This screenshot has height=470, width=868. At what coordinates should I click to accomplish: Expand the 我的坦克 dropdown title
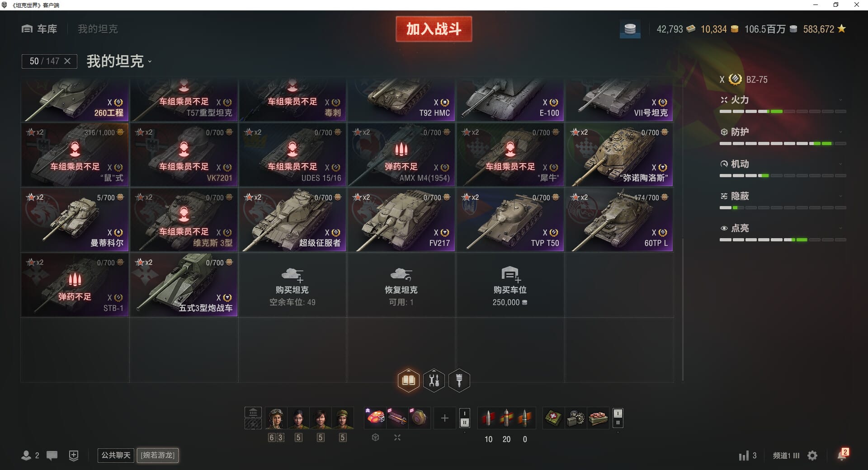(x=119, y=61)
